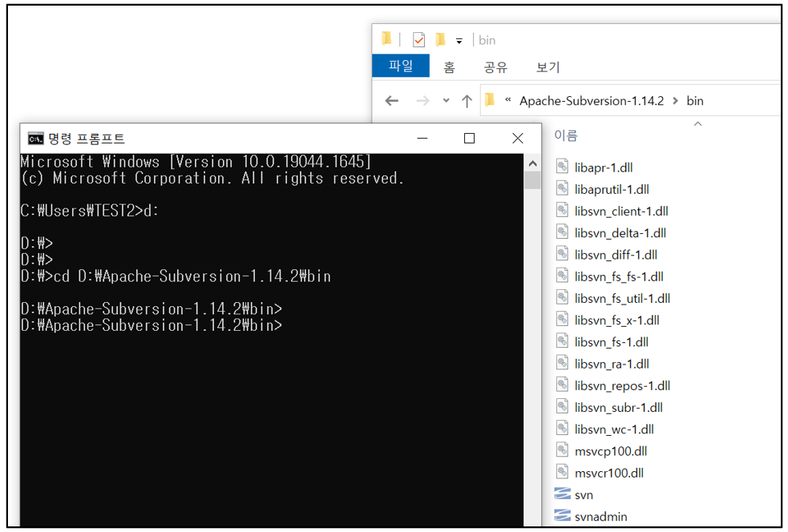Select the libsvn_client-1.dll file name
788x532 pixels.
pos(621,211)
